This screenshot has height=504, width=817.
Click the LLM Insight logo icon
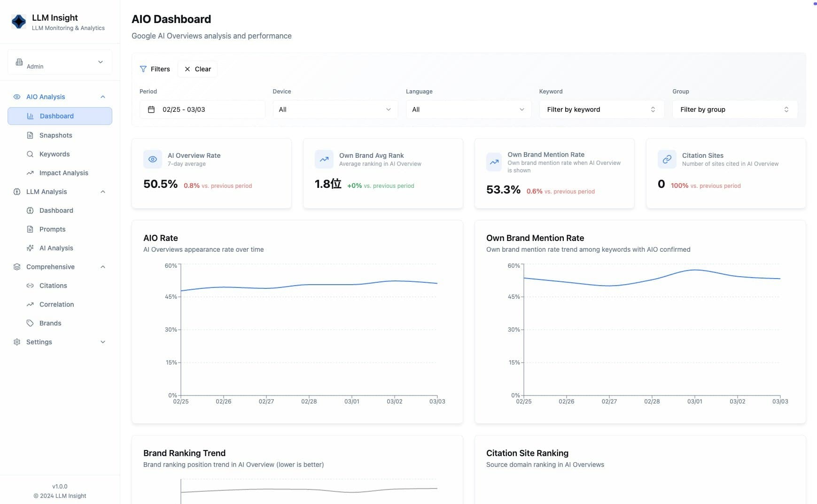(x=19, y=22)
